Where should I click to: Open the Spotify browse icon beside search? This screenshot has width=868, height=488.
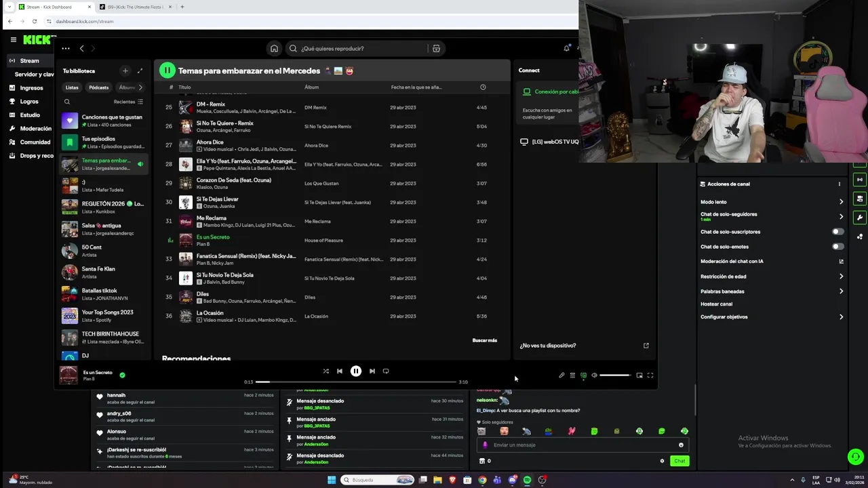tap(436, 48)
